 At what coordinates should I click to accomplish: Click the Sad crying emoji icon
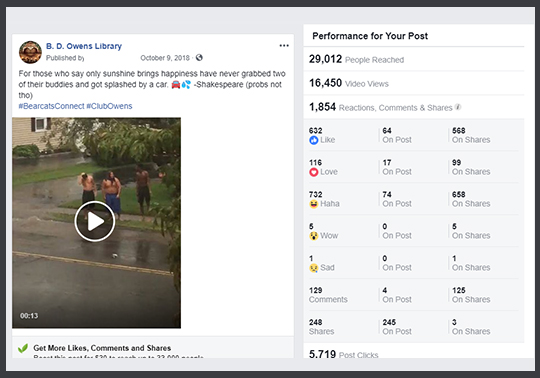pyautogui.click(x=313, y=268)
